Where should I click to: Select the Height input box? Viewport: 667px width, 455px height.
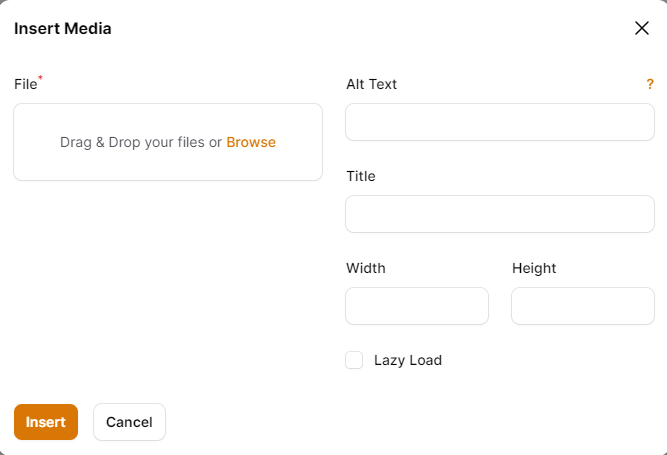pyautogui.click(x=582, y=306)
